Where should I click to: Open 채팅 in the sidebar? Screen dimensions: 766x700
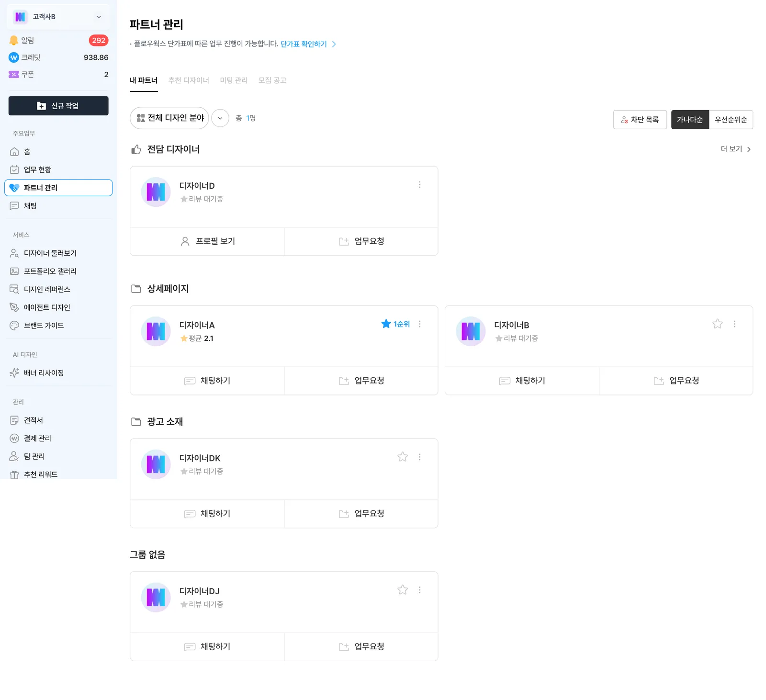click(58, 206)
